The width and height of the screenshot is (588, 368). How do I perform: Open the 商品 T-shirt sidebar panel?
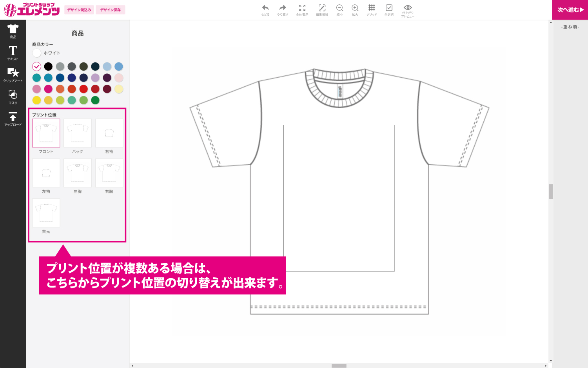tap(13, 31)
